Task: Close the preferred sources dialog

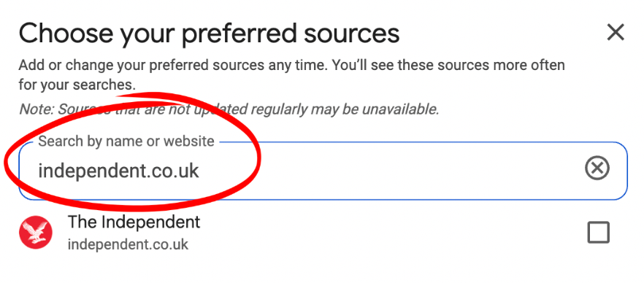Action: click(x=616, y=32)
